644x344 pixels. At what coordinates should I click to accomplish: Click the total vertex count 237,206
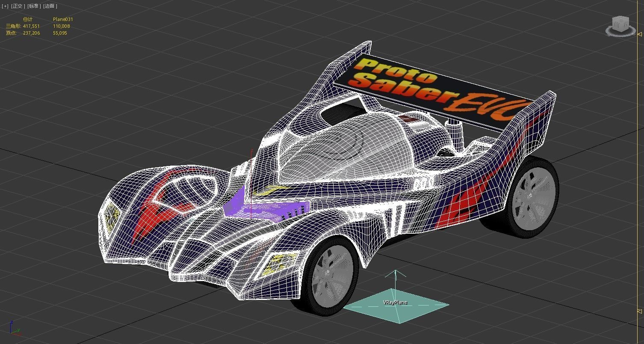pos(31,33)
